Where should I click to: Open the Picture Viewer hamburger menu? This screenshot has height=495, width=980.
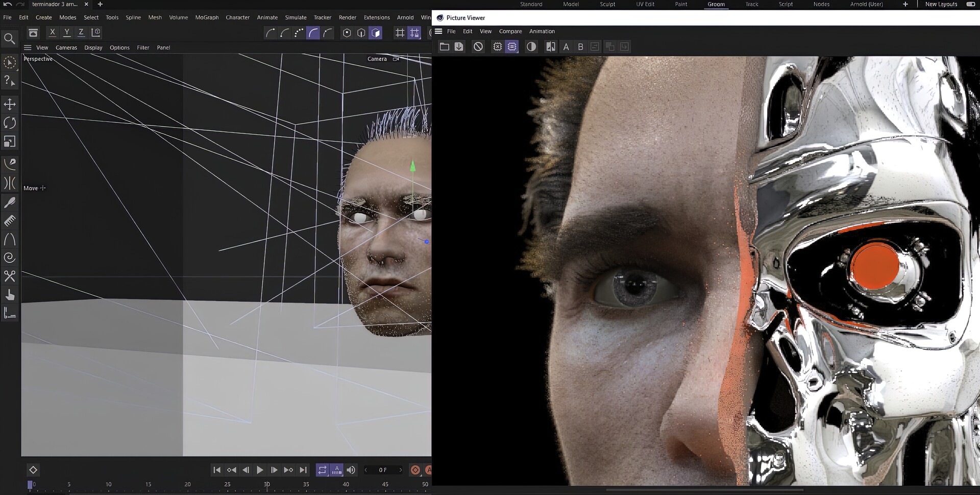coord(438,31)
